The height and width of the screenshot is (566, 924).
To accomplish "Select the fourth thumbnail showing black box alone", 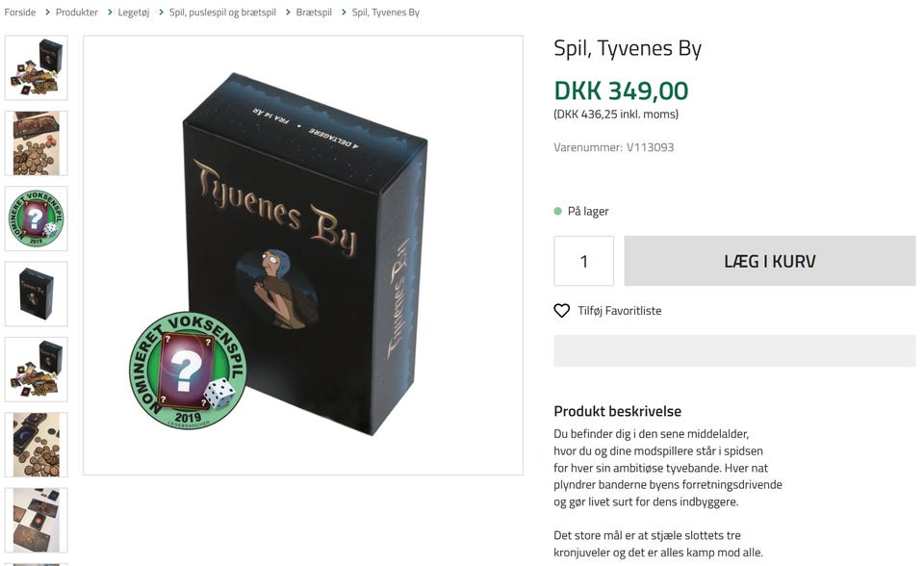I will (37, 295).
